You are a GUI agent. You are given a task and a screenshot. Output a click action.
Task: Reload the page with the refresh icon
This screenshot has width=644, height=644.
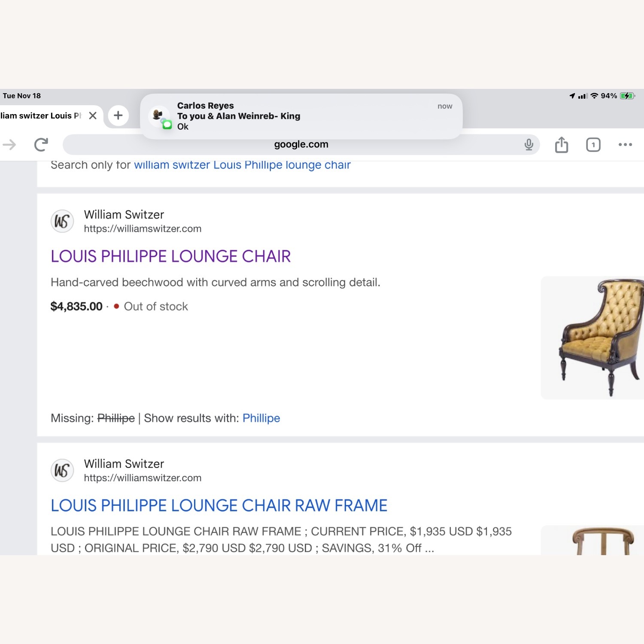pos(40,144)
